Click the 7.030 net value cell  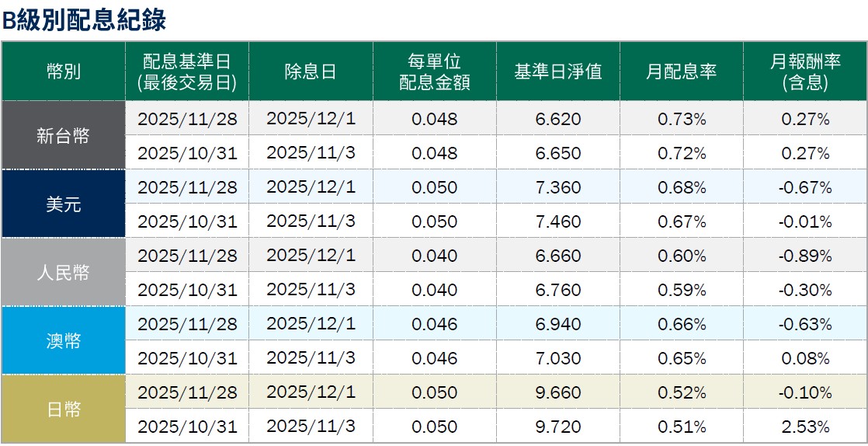[x=557, y=358]
